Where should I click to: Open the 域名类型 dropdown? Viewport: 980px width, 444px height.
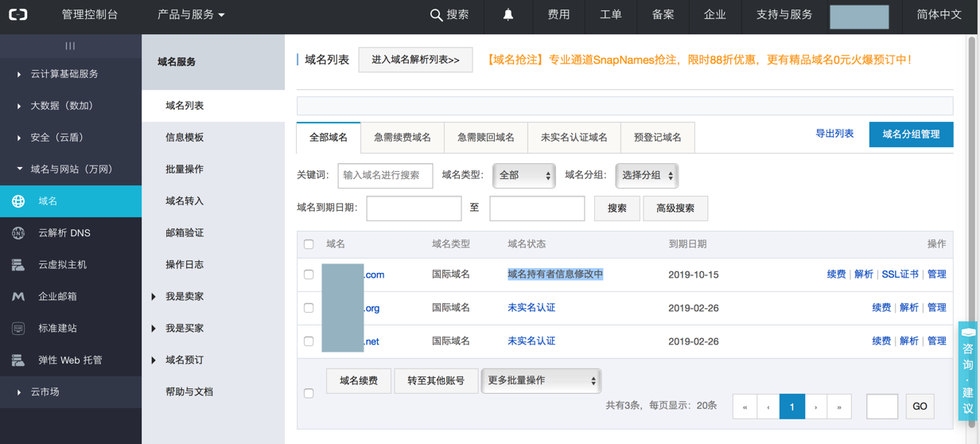pyautogui.click(x=523, y=176)
